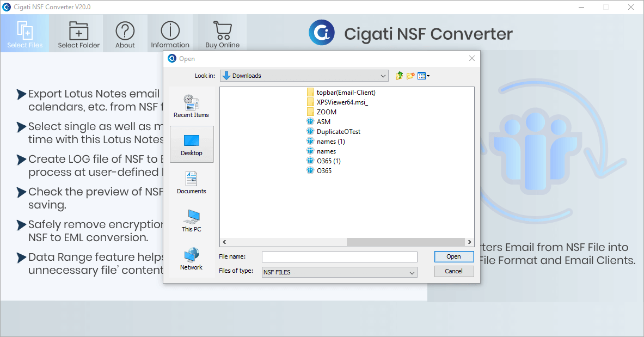
Task: Click the Cancel button in the dialog
Action: (x=454, y=271)
